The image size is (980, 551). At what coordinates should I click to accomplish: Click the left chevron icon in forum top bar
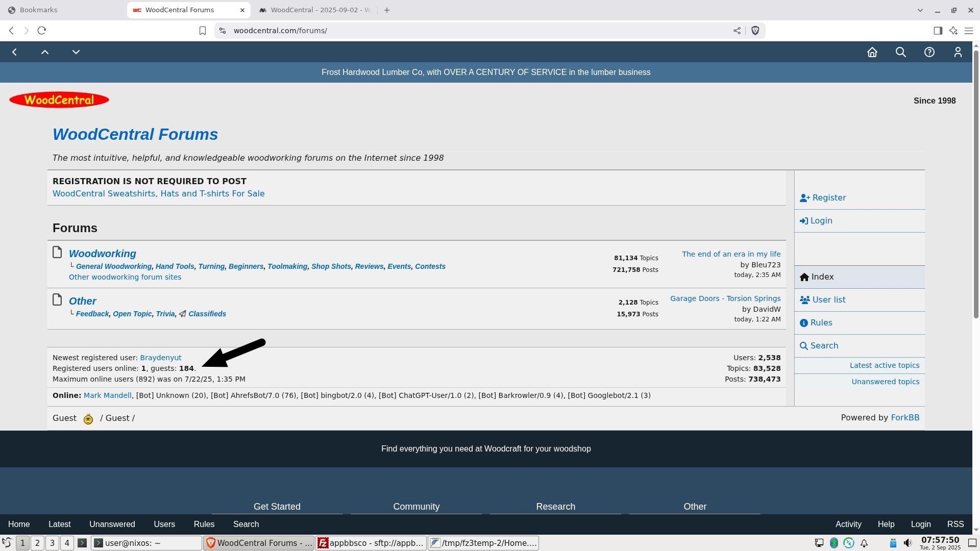point(15,52)
